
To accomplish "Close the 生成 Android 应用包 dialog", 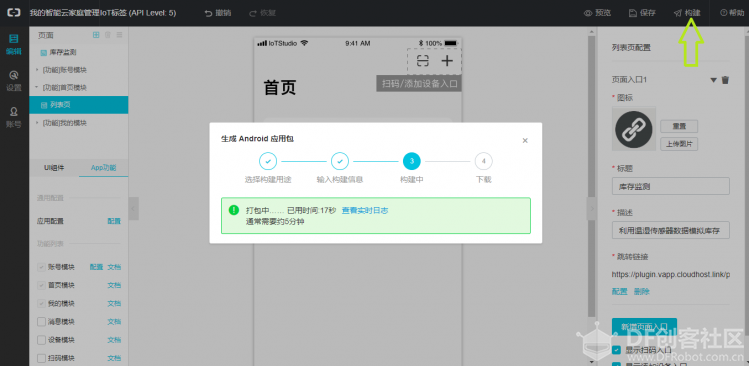I will coord(525,140).
